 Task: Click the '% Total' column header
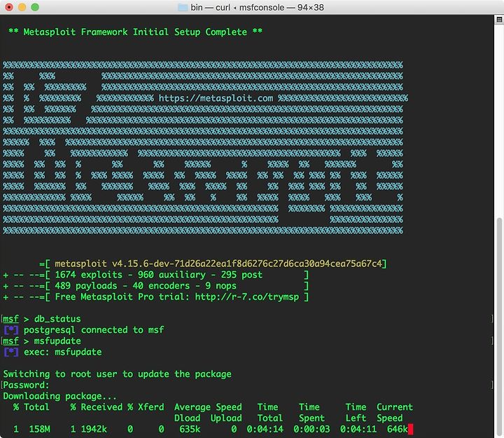tap(31, 407)
